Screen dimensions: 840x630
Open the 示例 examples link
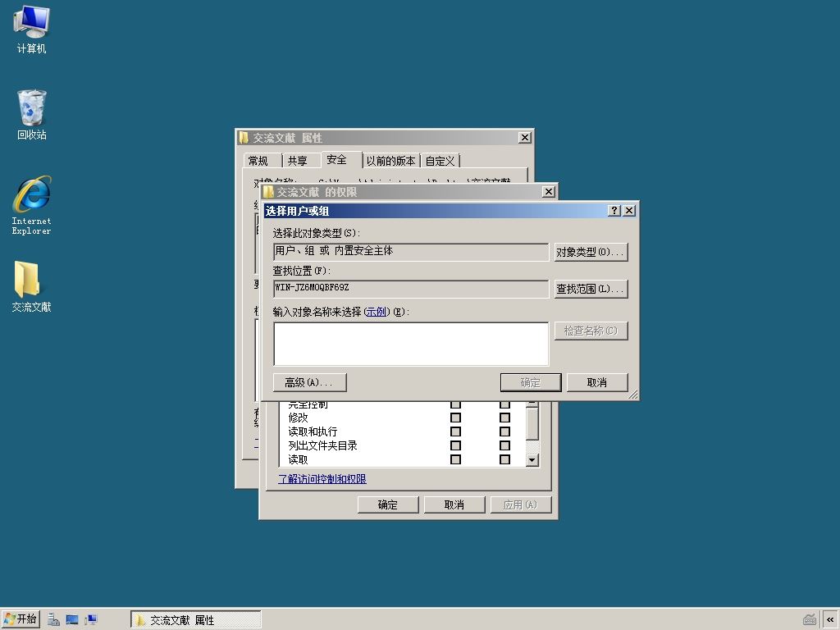(376, 312)
